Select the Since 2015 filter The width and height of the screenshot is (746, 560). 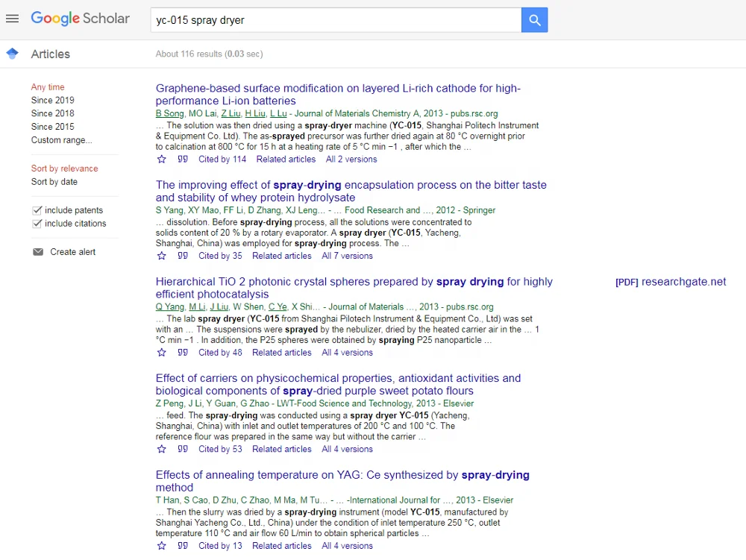(52, 127)
